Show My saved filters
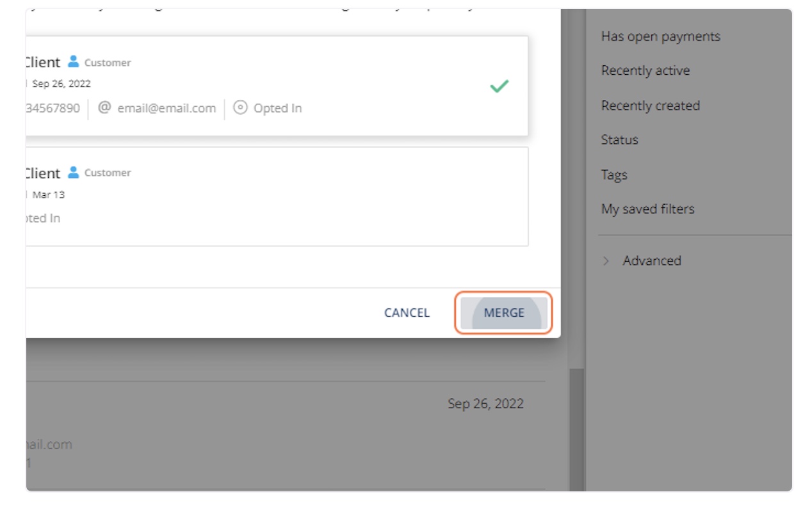Screen dimensions: 812x508 [x=647, y=209]
